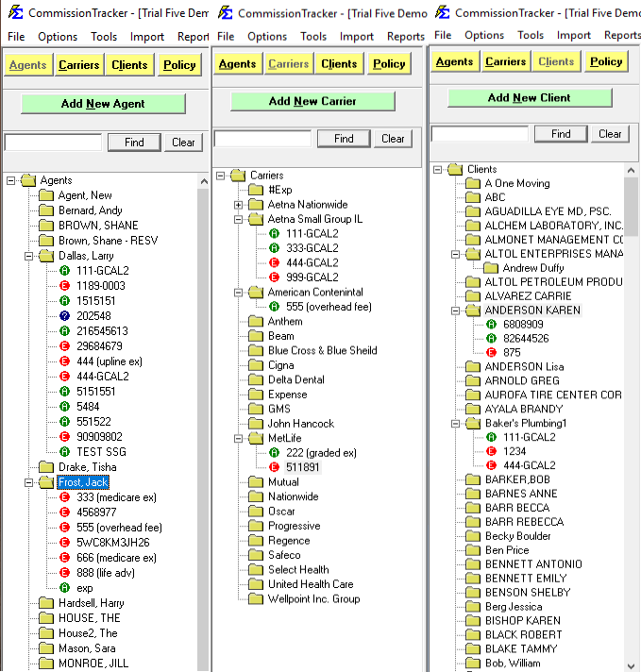641x672 pixels.
Task: Click red icon beside 999-GCAL2
Action: [x=275, y=277]
